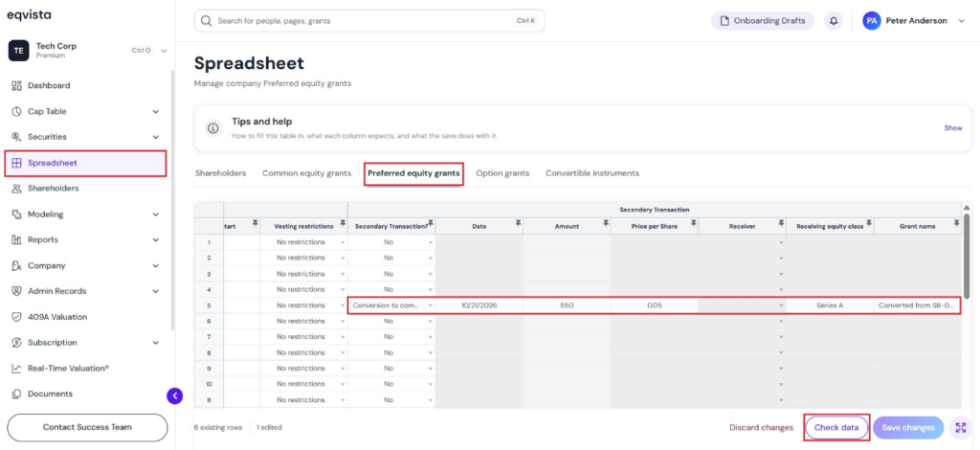Click row 5 Series A cell
This screenshot has width=980, height=450.
830,305
